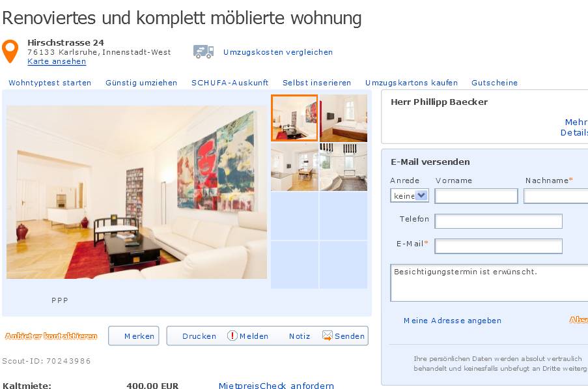
Task: Click the moving truck icon
Action: 204,51
